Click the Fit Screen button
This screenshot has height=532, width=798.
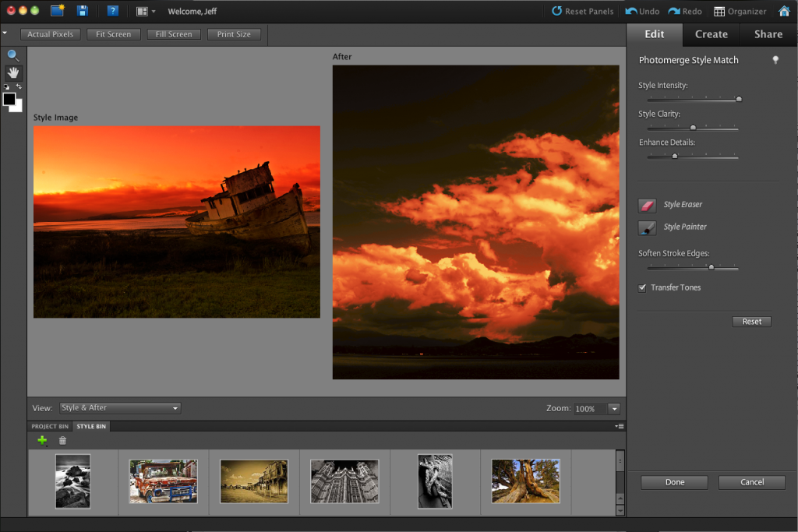pos(114,34)
